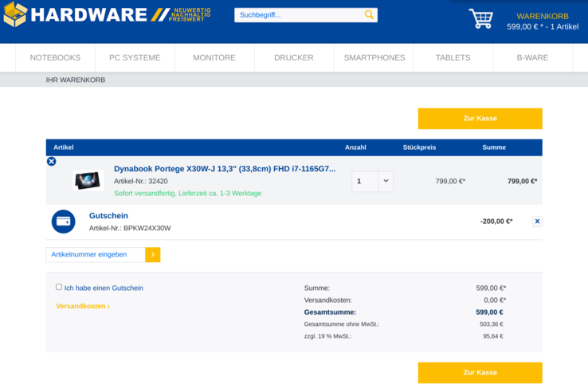The height and width of the screenshot is (392, 588).
Task: Click the -200,00 € voucher amount
Action: [496, 221]
